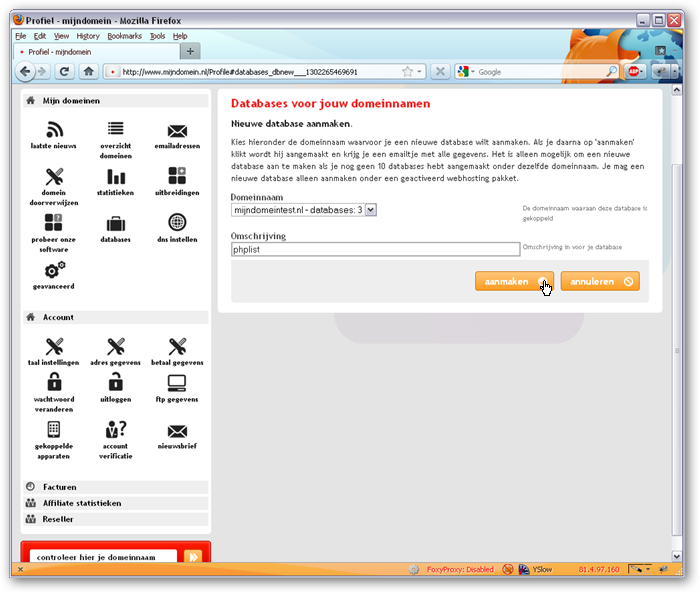Open emailadressen envelope icon
The width and height of the screenshot is (700, 593).
click(x=177, y=131)
